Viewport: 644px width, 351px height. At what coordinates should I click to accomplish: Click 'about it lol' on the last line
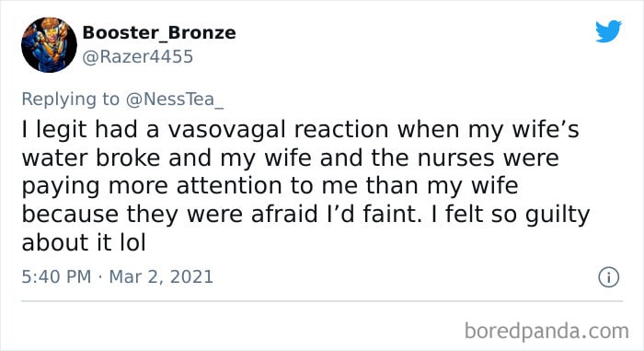point(84,242)
